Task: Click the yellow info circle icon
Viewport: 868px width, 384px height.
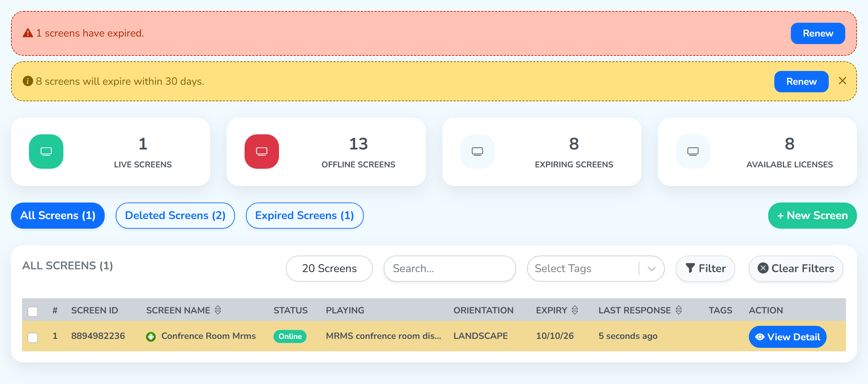Action: 28,81
